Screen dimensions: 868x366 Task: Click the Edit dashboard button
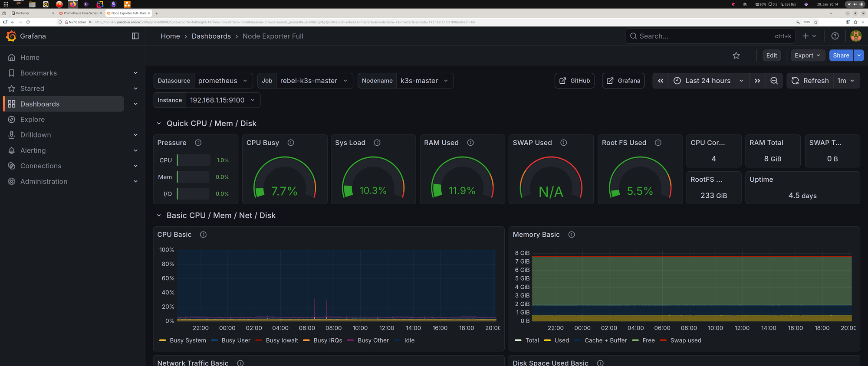(x=771, y=56)
